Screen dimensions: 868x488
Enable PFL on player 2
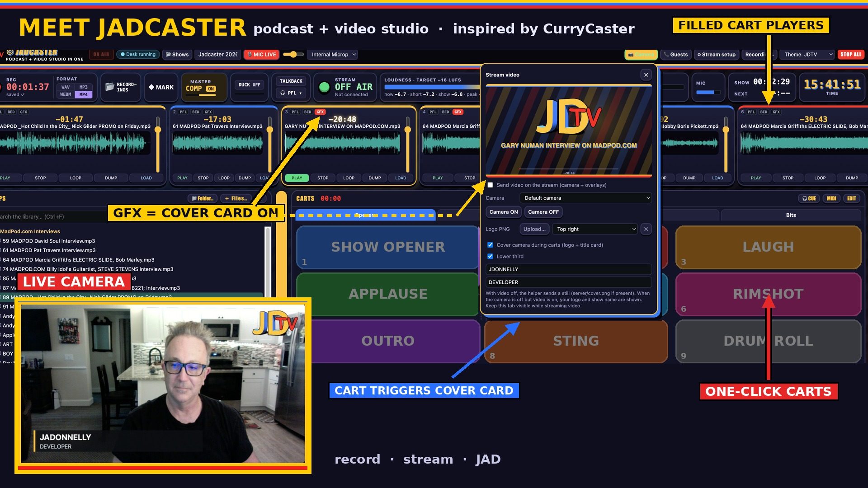click(183, 112)
